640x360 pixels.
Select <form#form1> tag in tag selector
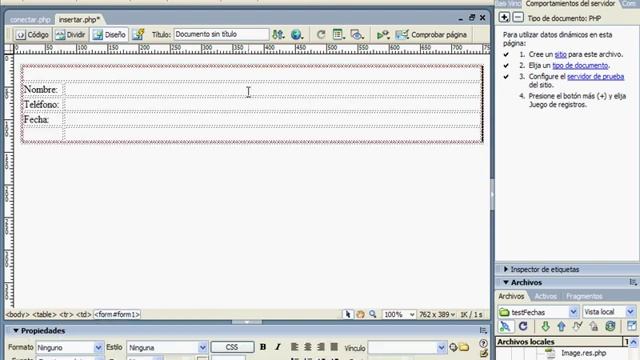117,315
